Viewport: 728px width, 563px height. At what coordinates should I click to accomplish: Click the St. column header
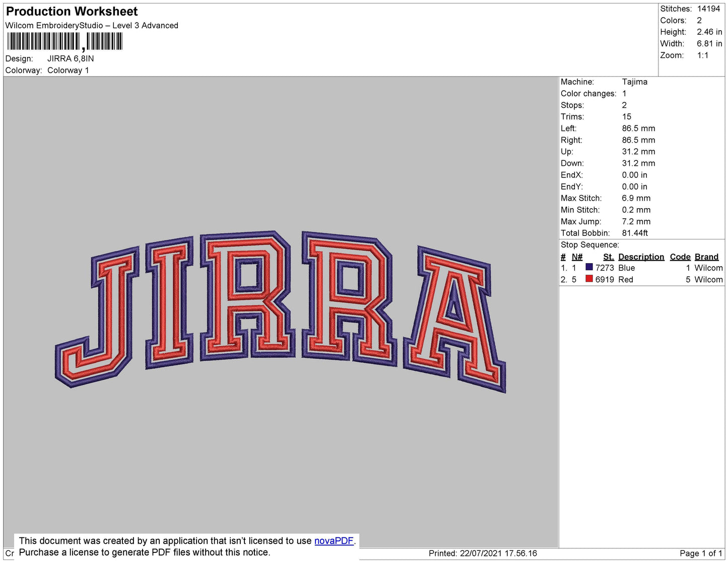click(609, 257)
